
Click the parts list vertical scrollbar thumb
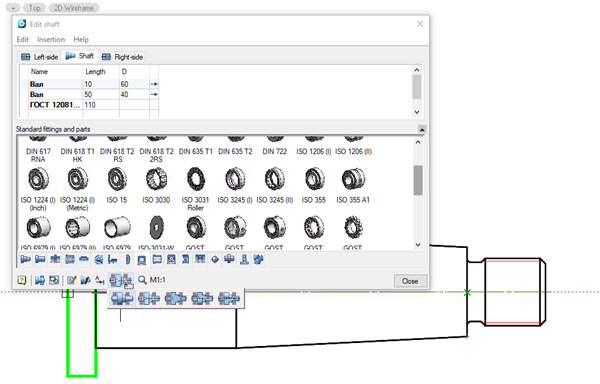[x=418, y=180]
